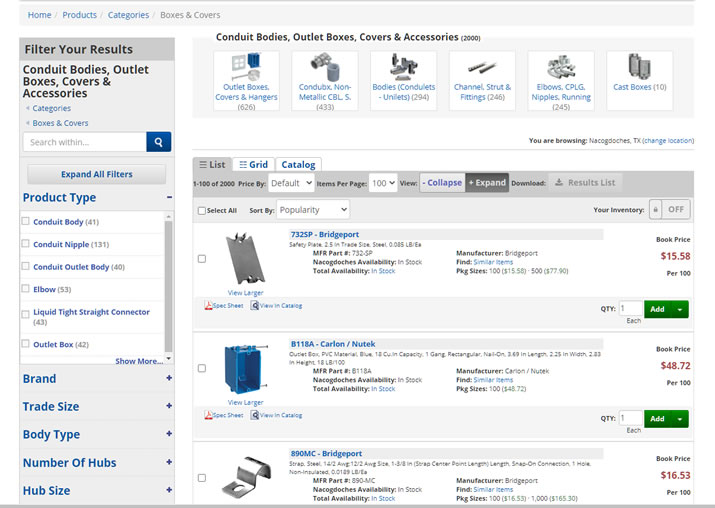The height and width of the screenshot is (508, 715).
Task: Click Products breadcrumb
Action: tap(79, 15)
